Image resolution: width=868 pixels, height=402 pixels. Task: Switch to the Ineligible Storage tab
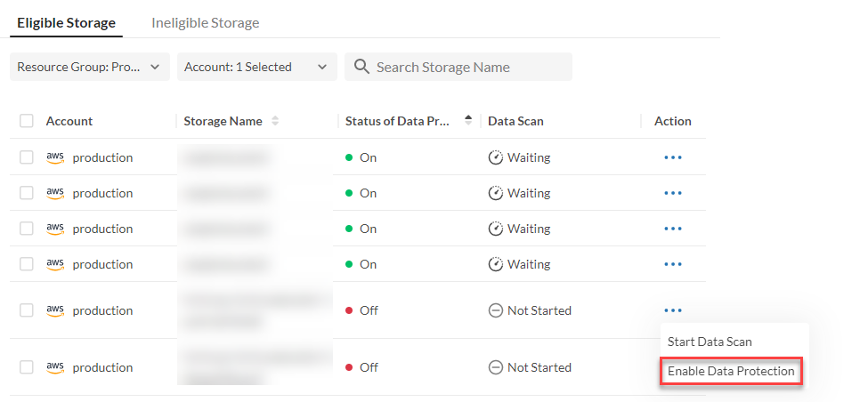[205, 23]
